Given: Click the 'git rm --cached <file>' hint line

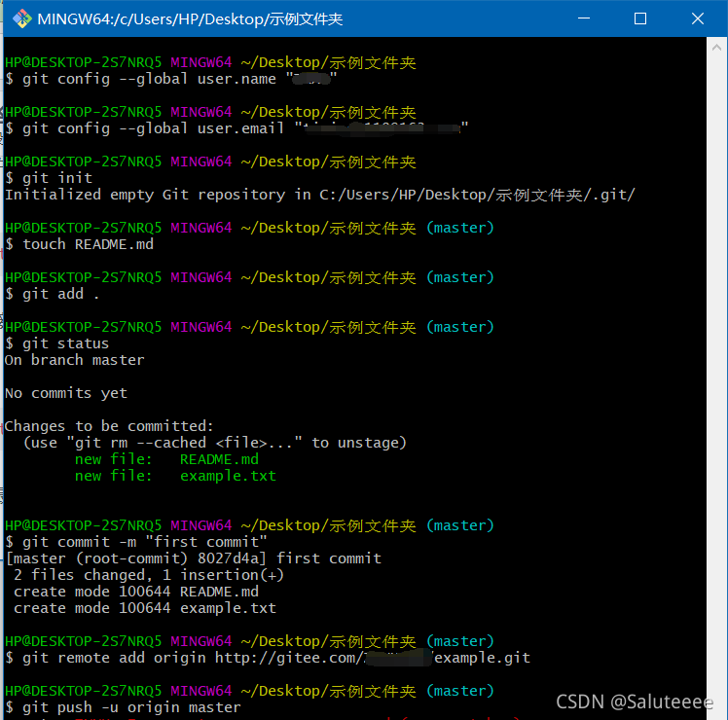Looking at the screenshot, I should click(x=214, y=443).
